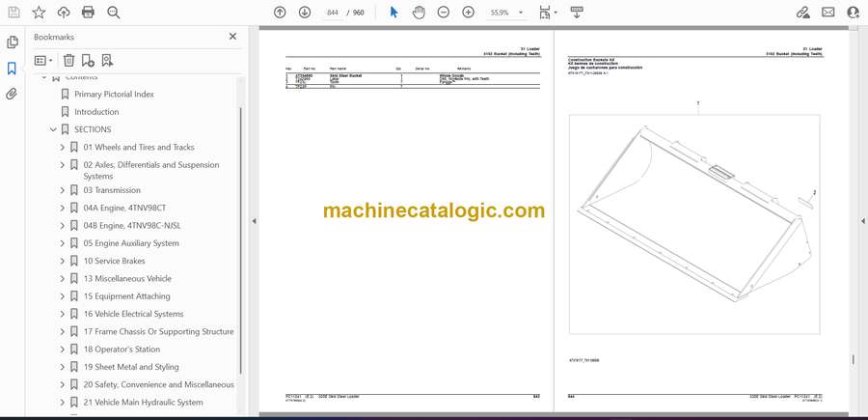Jump to 16 Vehicle Electrical Systems
The image size is (868, 420).
coord(133,314)
